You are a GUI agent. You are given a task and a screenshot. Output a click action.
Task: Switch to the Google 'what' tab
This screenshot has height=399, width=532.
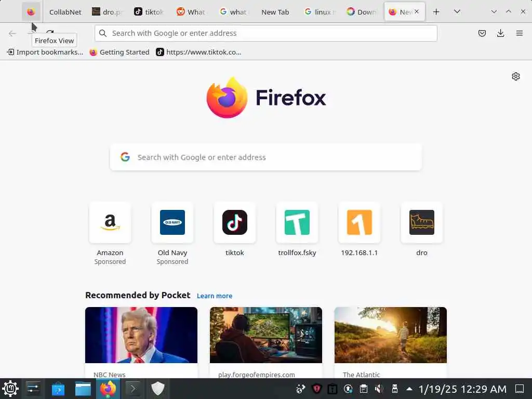click(x=233, y=12)
